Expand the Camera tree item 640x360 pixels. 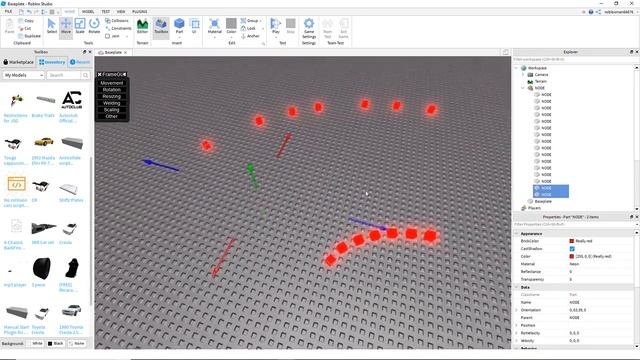(523, 75)
